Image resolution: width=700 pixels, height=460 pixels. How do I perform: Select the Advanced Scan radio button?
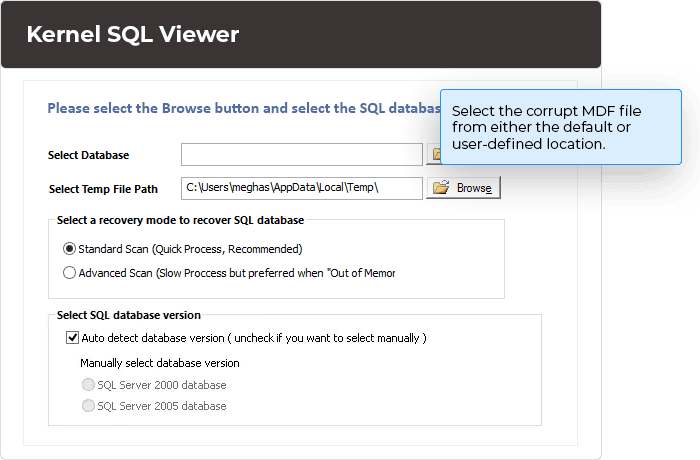(69, 272)
